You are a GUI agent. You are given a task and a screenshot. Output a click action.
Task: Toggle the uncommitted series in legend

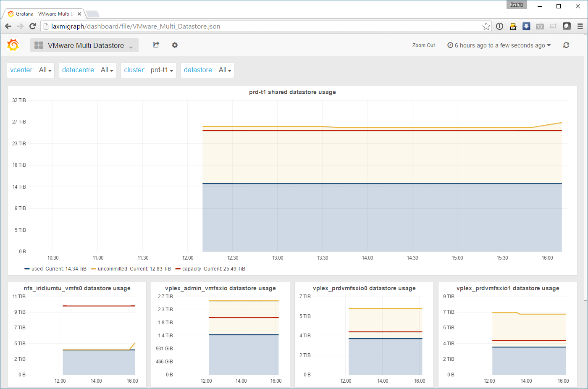pyautogui.click(x=112, y=269)
